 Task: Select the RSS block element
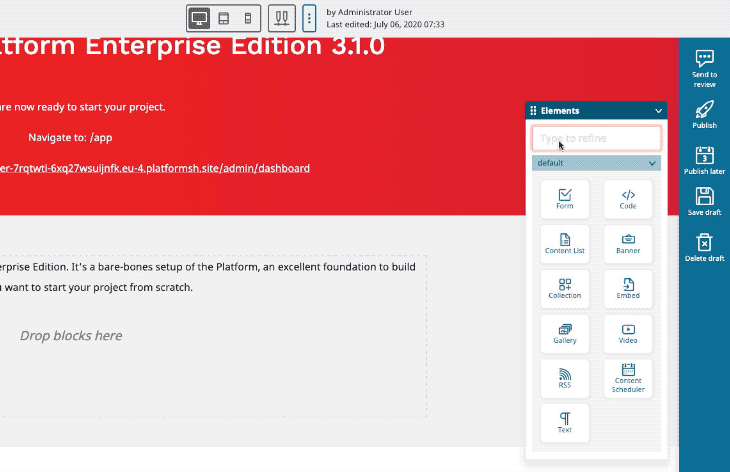565,378
